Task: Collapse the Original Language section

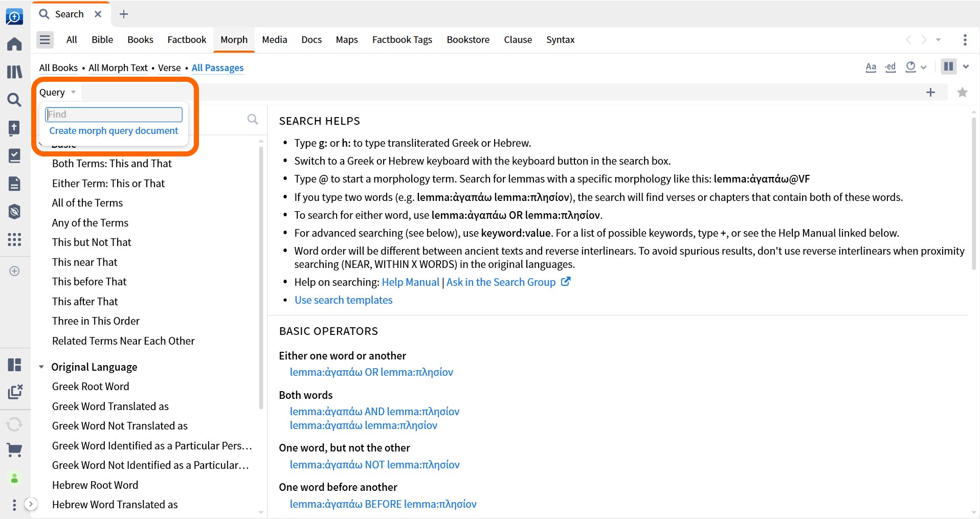Action: pyautogui.click(x=41, y=367)
